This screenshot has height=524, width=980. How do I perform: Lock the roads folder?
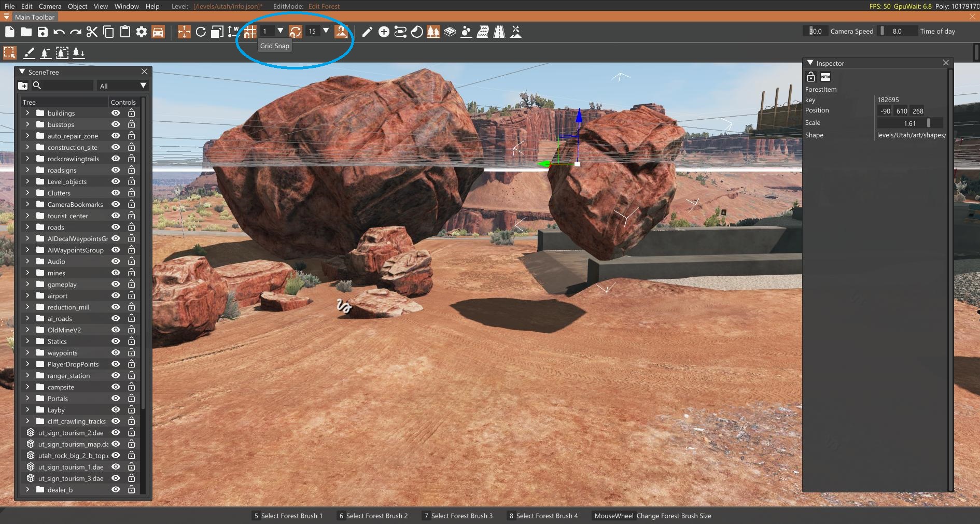(131, 227)
